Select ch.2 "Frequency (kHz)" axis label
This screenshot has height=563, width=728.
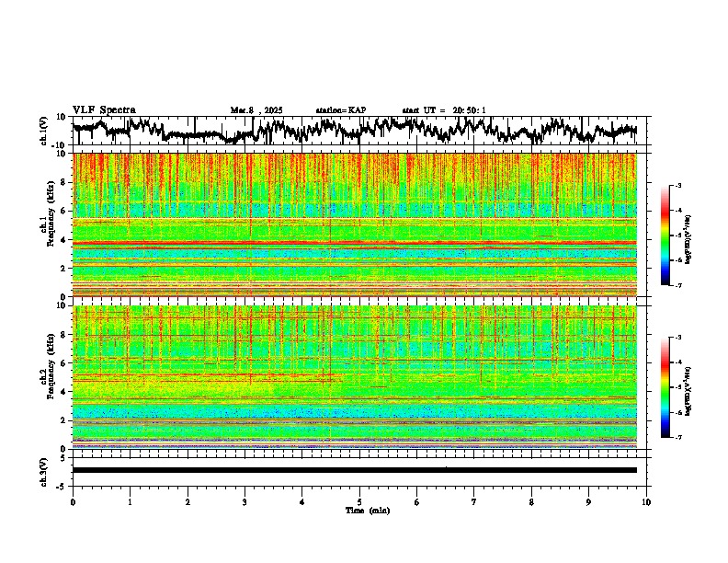[51, 366]
